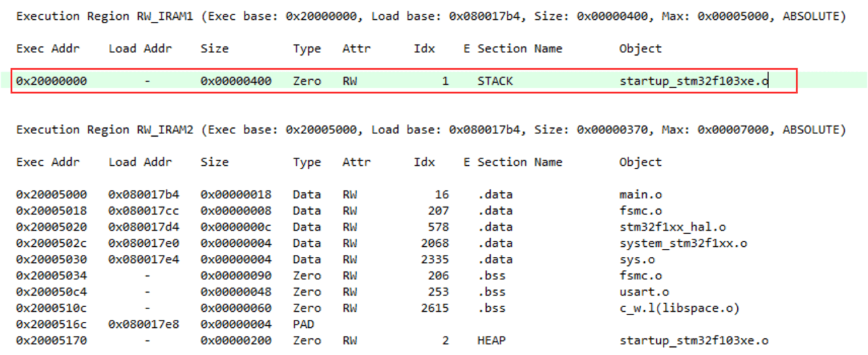Image resolution: width=868 pixels, height=355 pixels.
Task: Click exec address 0x20005000 in the main.o row
Action: [51, 195]
